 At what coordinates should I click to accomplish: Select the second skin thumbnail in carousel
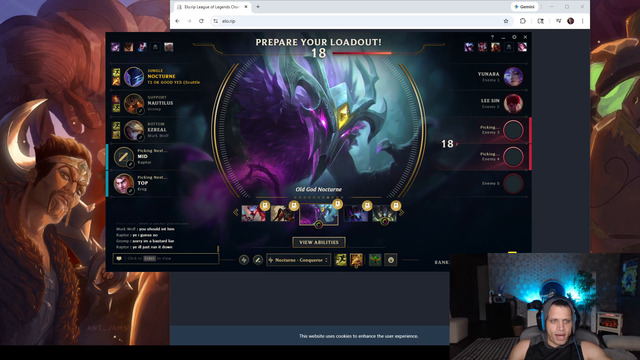click(282, 213)
